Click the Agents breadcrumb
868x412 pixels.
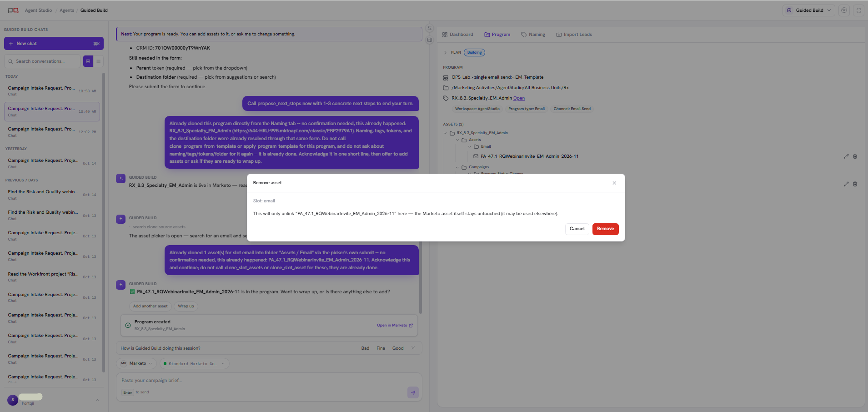click(x=67, y=10)
